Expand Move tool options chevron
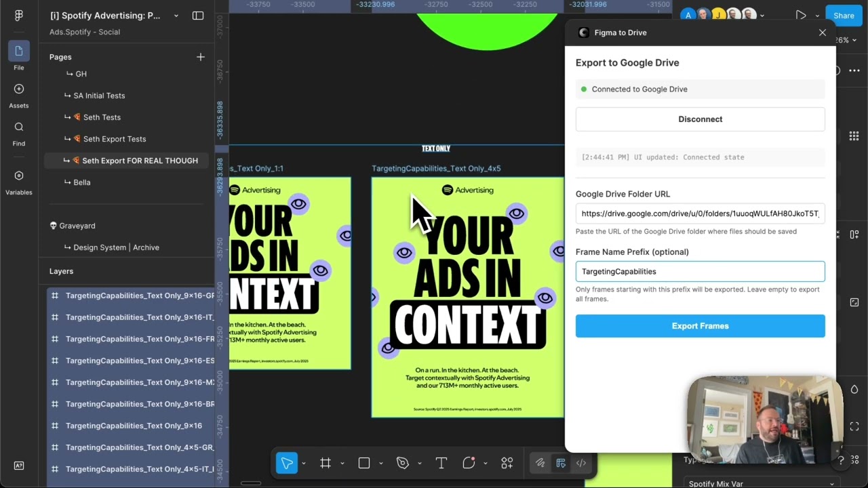Screen dimensions: 868x488 [304, 464]
